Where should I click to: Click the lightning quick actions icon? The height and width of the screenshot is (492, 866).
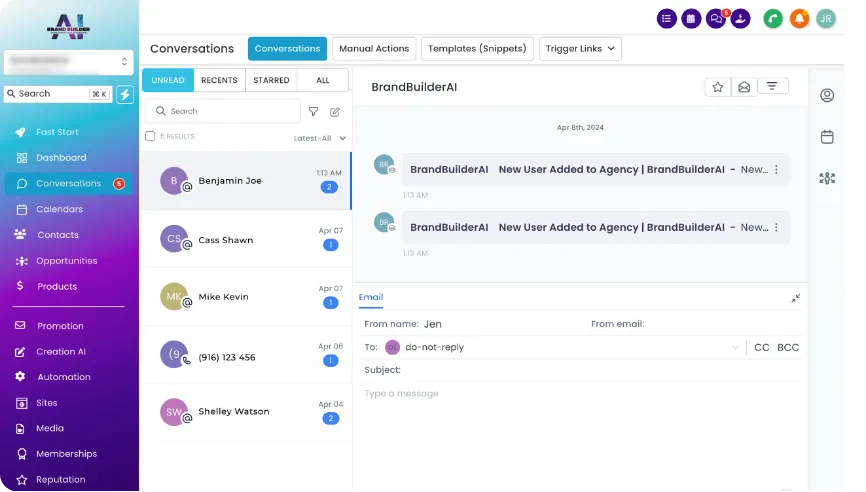pos(125,94)
